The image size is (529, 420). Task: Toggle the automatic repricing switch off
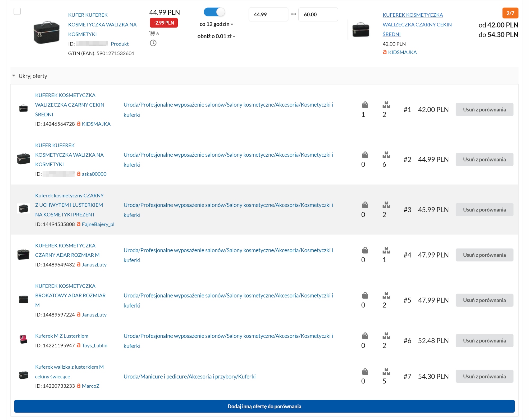coord(214,12)
